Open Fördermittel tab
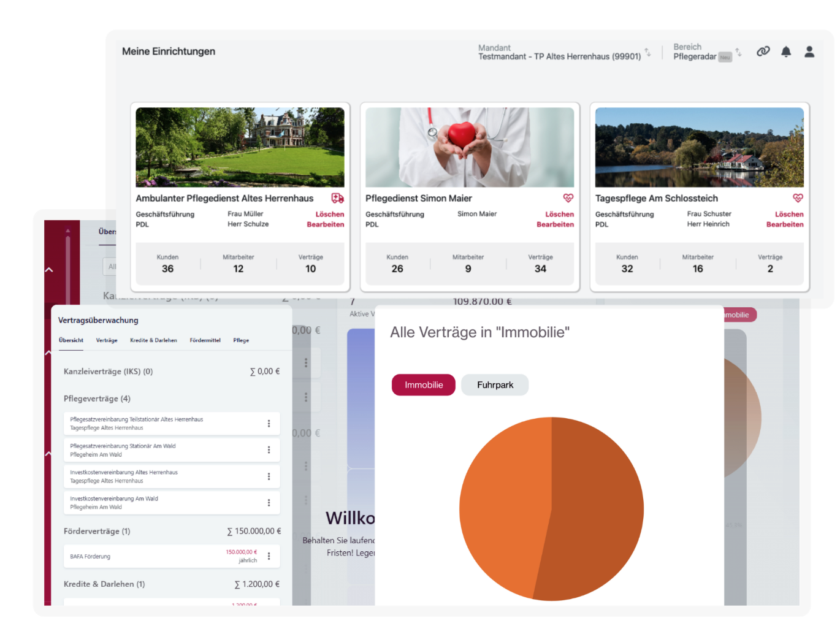The image size is (840, 634). click(205, 340)
